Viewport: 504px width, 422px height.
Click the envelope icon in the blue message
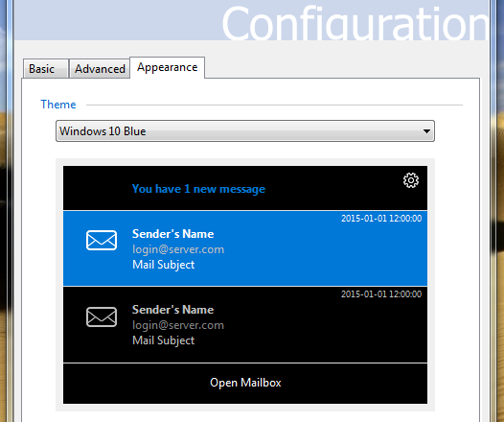click(102, 241)
